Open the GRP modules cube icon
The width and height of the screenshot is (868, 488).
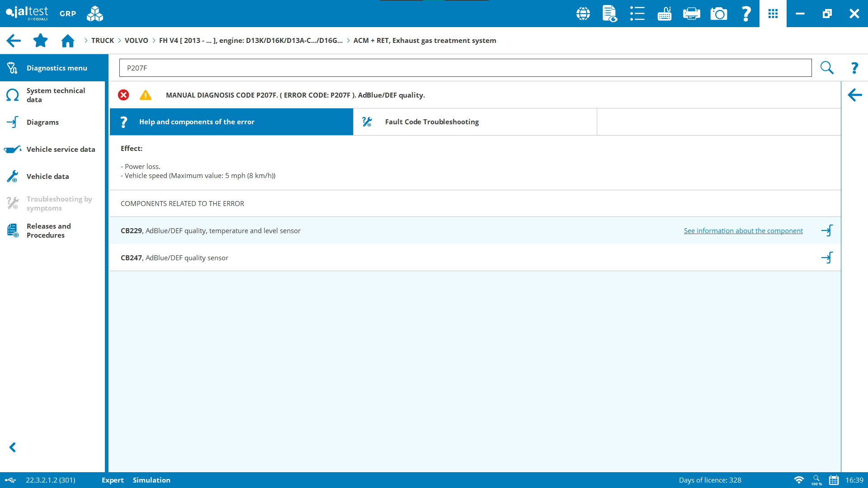95,14
